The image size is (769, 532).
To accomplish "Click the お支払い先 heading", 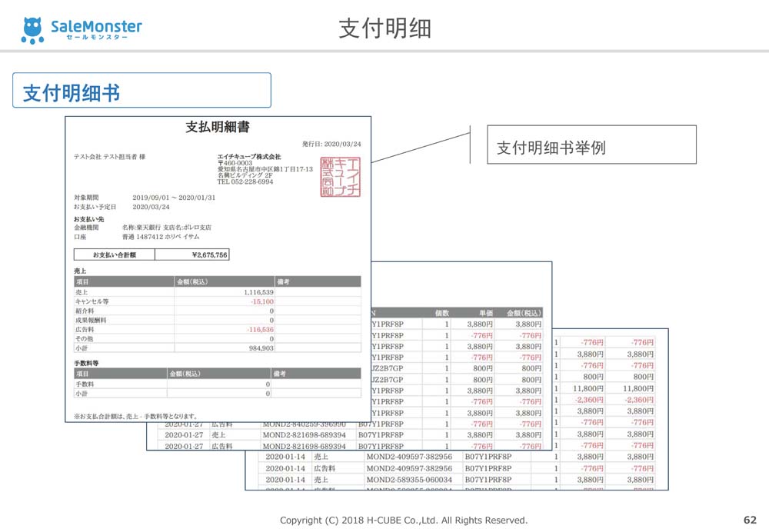I will (x=88, y=219).
